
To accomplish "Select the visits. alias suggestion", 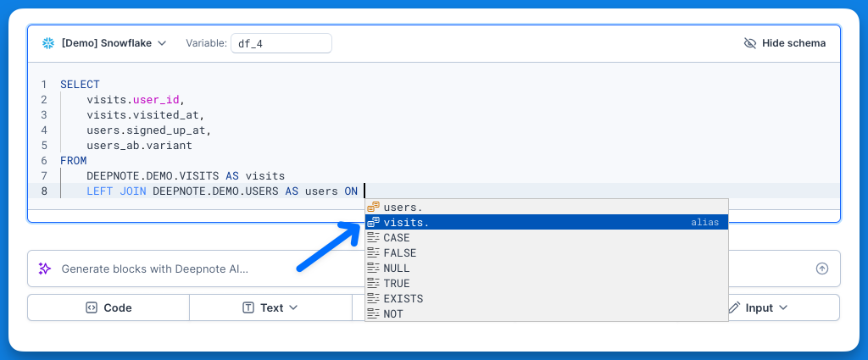I will pos(547,222).
